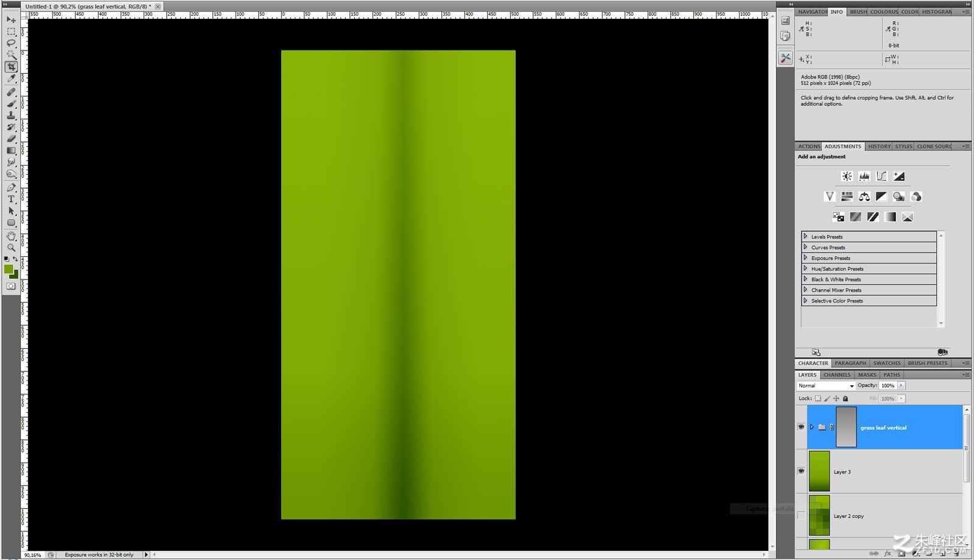This screenshot has height=560, width=974.
Task: Open the Opacity slider arrow
Action: (x=902, y=385)
